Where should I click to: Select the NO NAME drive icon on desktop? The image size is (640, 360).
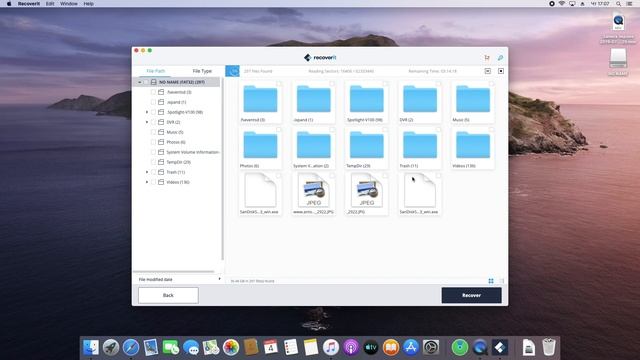tap(618, 60)
